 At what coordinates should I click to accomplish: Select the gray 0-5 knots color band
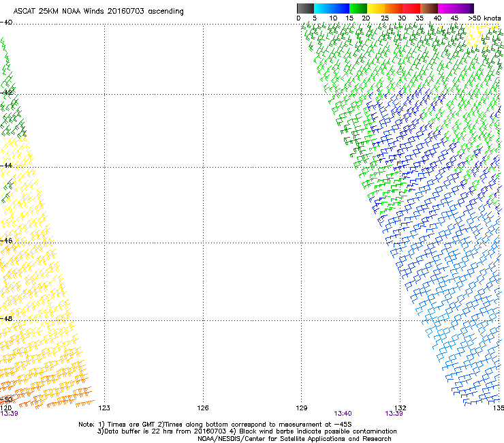pyautogui.click(x=305, y=8)
